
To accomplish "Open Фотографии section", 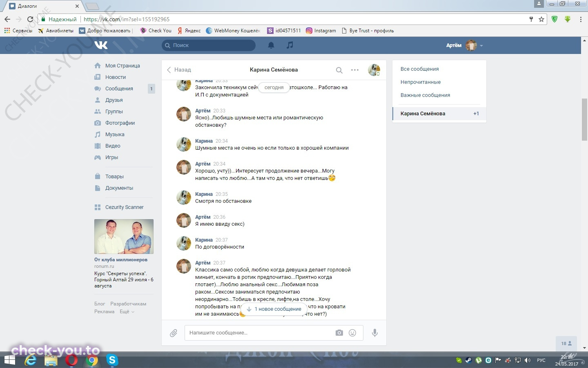I will pos(120,123).
